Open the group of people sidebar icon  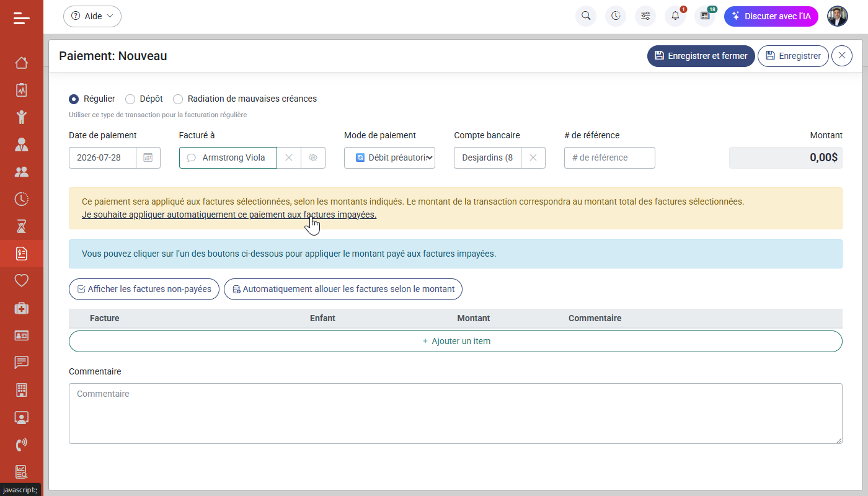coord(22,172)
